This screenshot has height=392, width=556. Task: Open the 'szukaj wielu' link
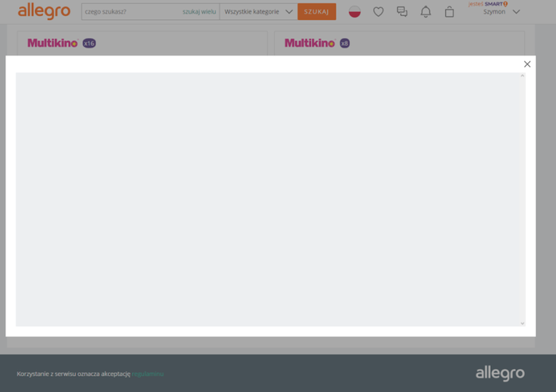[x=199, y=12]
